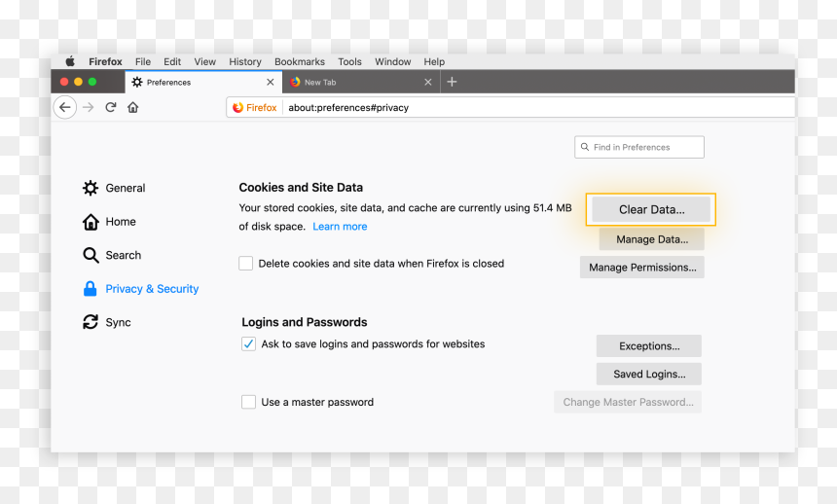Open General preferences via gear icon
Viewport: 837px width, 504px height.
pos(91,188)
